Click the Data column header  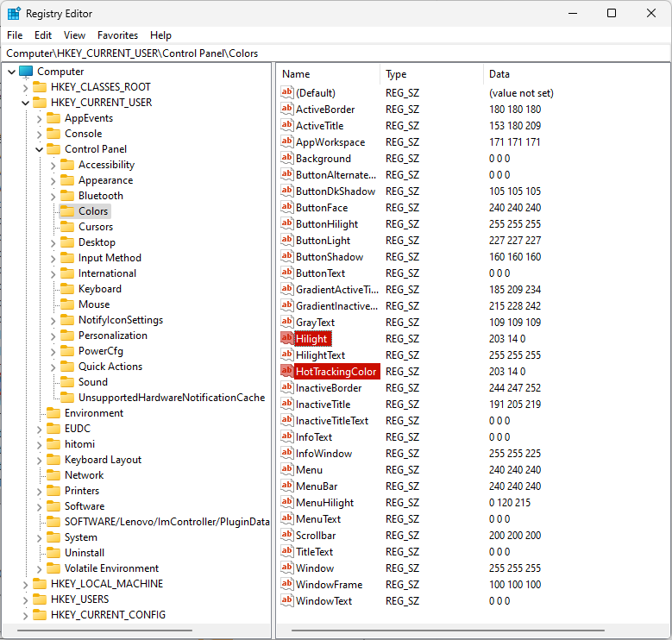[576, 74]
